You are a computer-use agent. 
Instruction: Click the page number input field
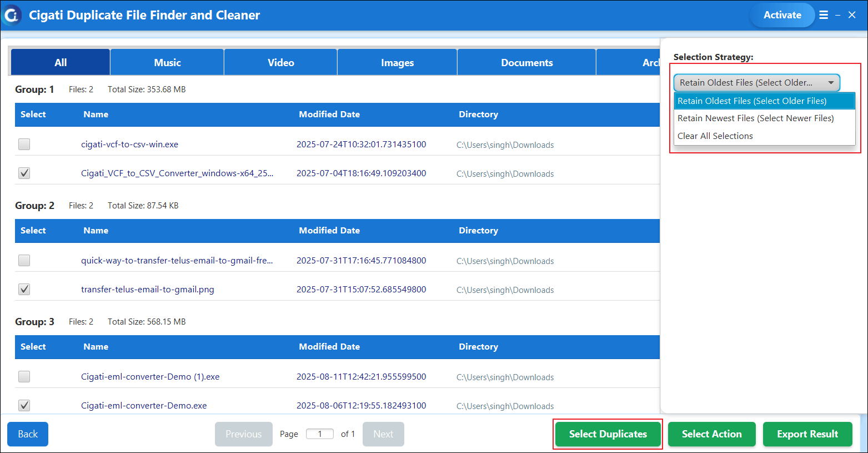click(320, 434)
